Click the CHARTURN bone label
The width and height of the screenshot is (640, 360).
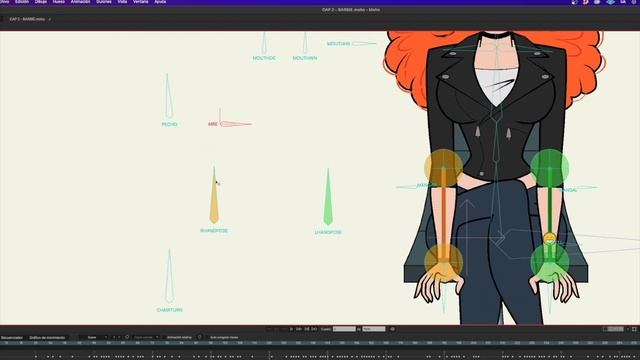coord(170,310)
